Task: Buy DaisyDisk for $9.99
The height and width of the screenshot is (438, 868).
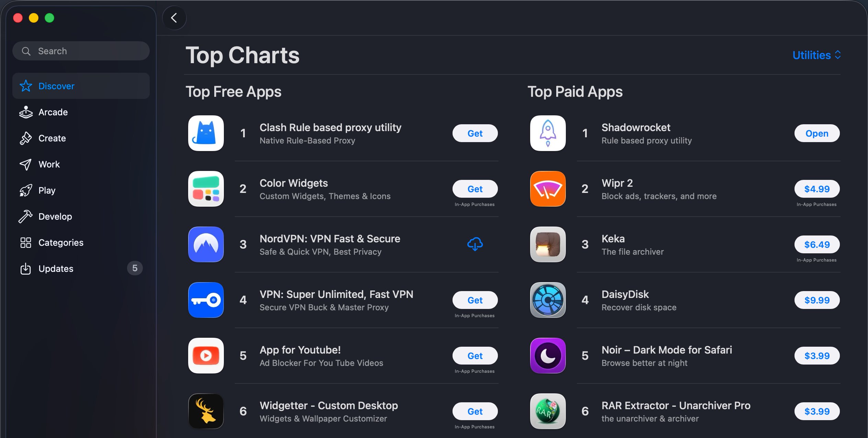Action: [817, 300]
